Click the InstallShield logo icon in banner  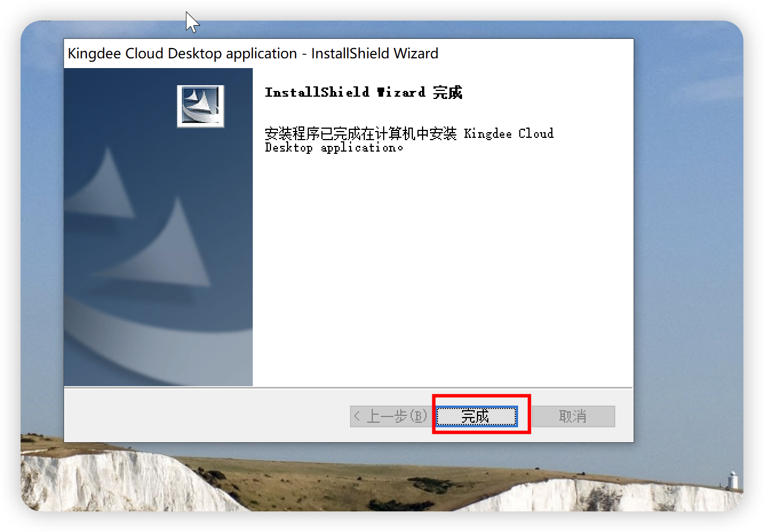(201, 106)
